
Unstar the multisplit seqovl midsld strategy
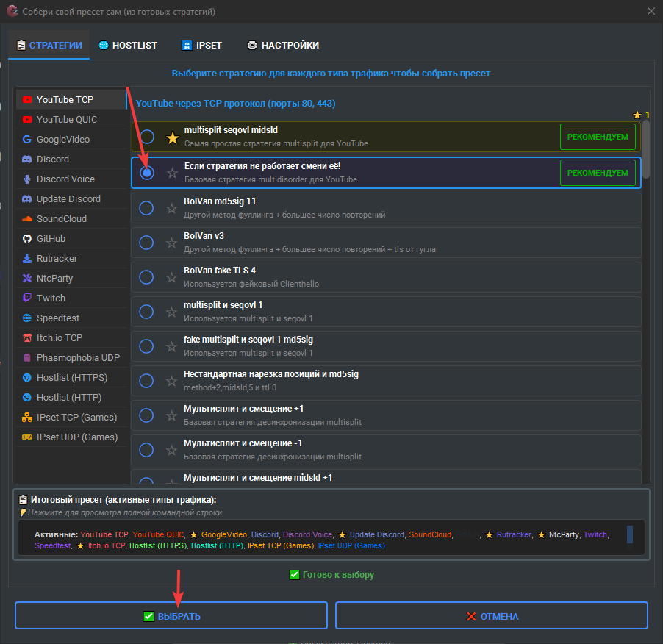click(x=172, y=138)
